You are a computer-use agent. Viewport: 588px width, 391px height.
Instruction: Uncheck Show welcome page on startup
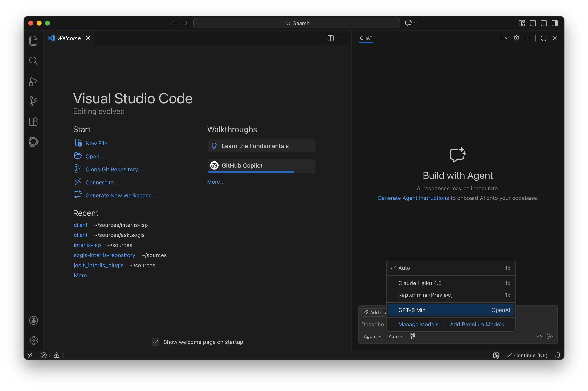click(x=155, y=342)
